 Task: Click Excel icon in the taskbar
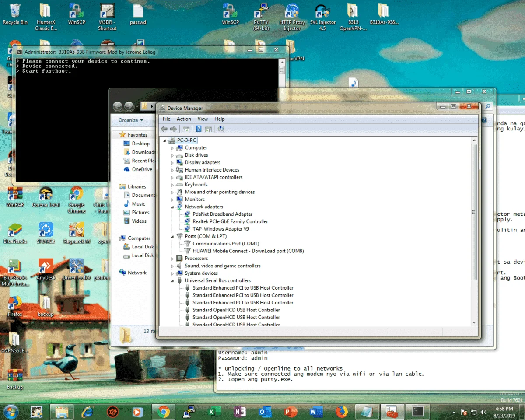[214, 411]
